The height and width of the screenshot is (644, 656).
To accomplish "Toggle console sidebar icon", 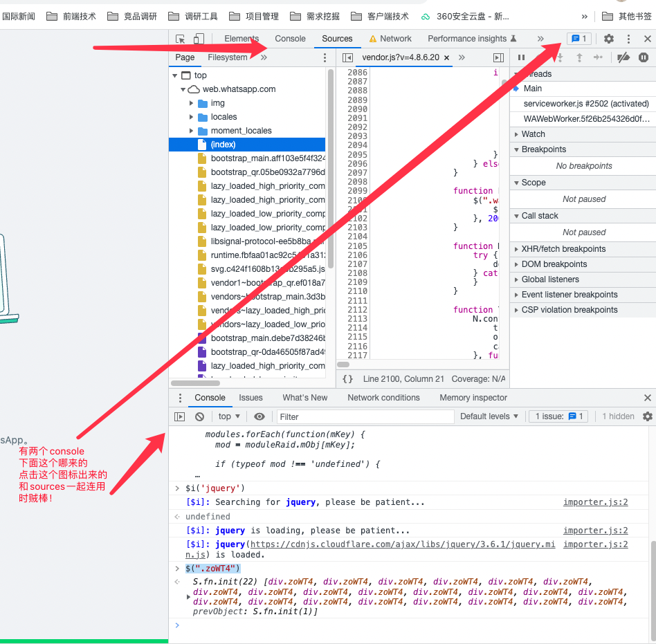I will click(x=179, y=416).
